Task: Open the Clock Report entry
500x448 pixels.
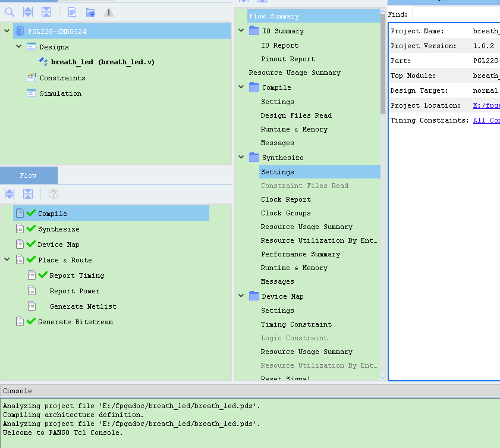Action: [x=286, y=199]
